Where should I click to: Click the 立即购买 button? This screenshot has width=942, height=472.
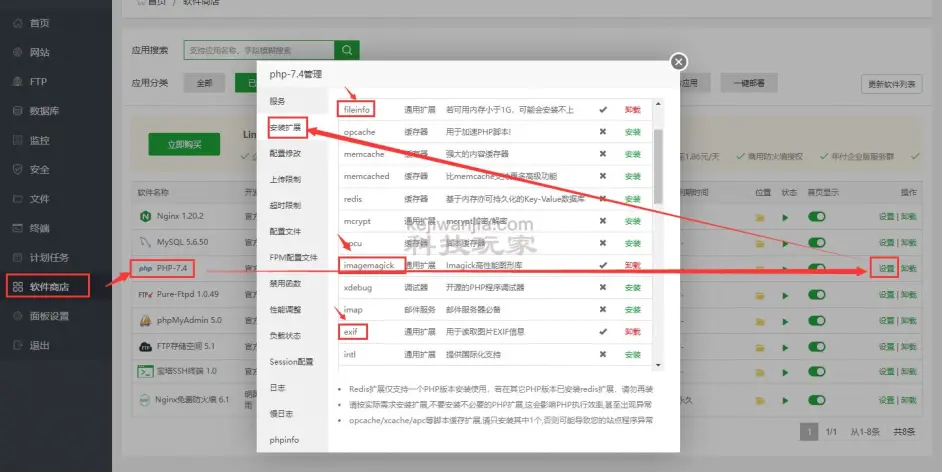[x=184, y=144]
